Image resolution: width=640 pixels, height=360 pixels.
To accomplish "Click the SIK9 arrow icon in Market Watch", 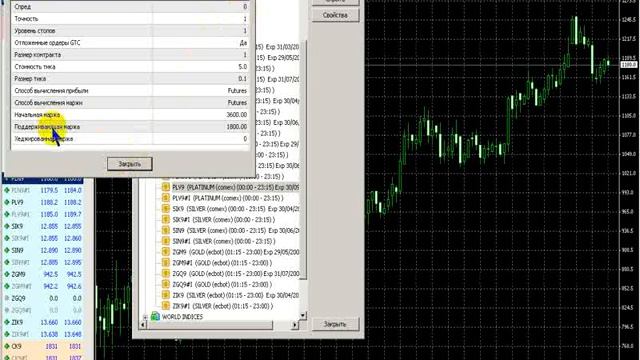I will (7, 226).
